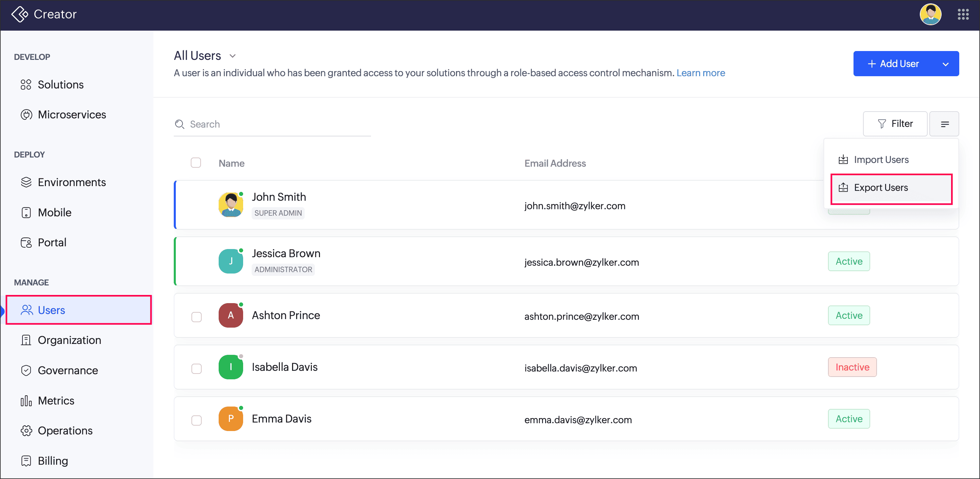The height and width of the screenshot is (479, 980).
Task: Click the Inactive status badge for Isabella Davis
Action: coord(852,367)
